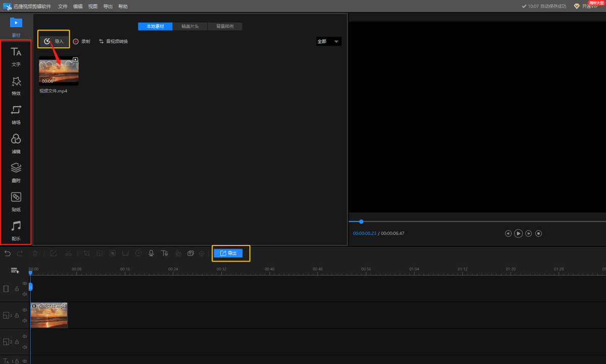Click the redo arrow in timeline toolbar
Screen dimensions: 606x364
click(20, 253)
